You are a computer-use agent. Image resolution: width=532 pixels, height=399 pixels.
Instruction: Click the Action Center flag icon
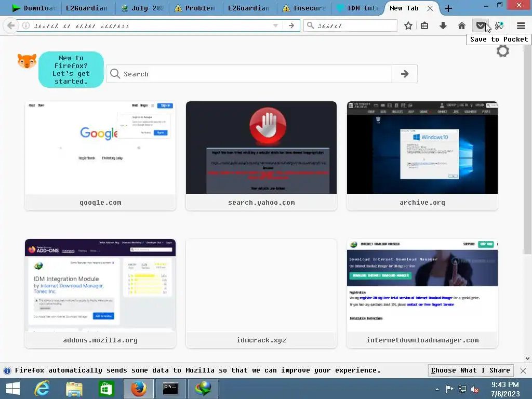pyautogui.click(x=449, y=389)
